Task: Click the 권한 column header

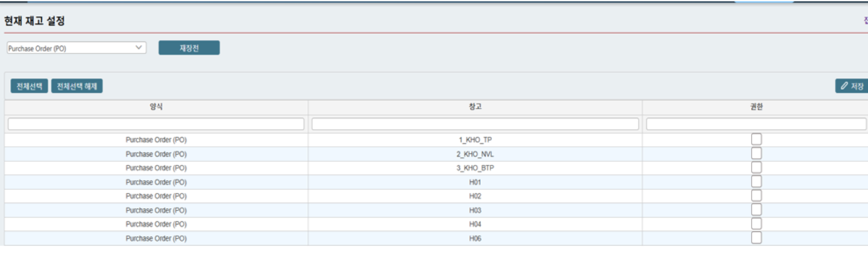Action: point(756,107)
